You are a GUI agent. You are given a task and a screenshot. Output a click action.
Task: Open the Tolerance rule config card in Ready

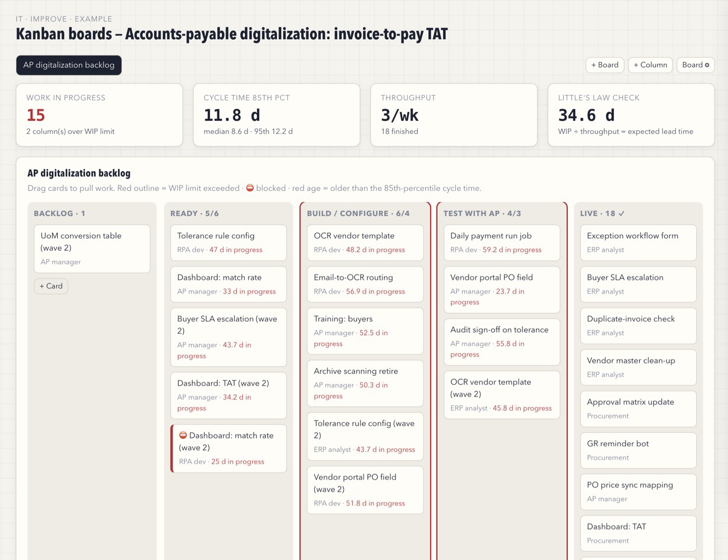[x=228, y=242]
